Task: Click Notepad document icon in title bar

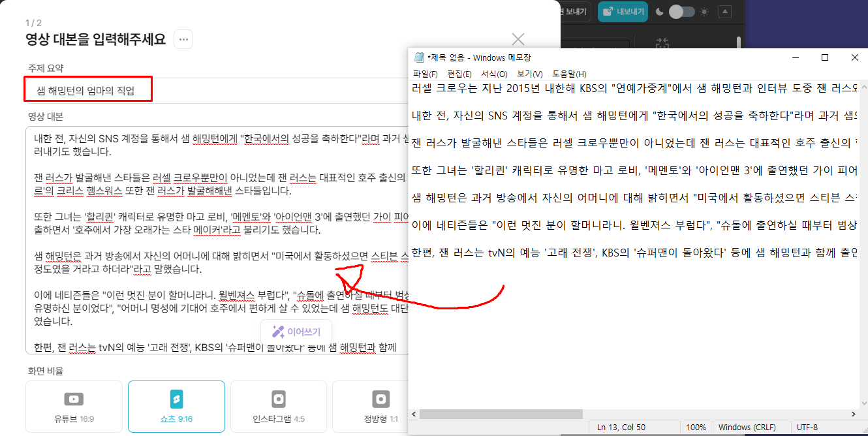Action: click(x=419, y=57)
